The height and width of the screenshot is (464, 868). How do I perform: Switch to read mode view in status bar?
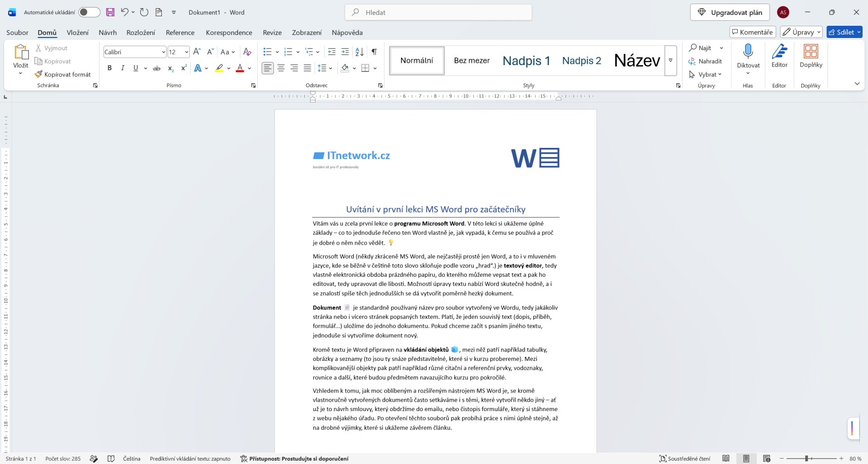[x=726, y=459]
